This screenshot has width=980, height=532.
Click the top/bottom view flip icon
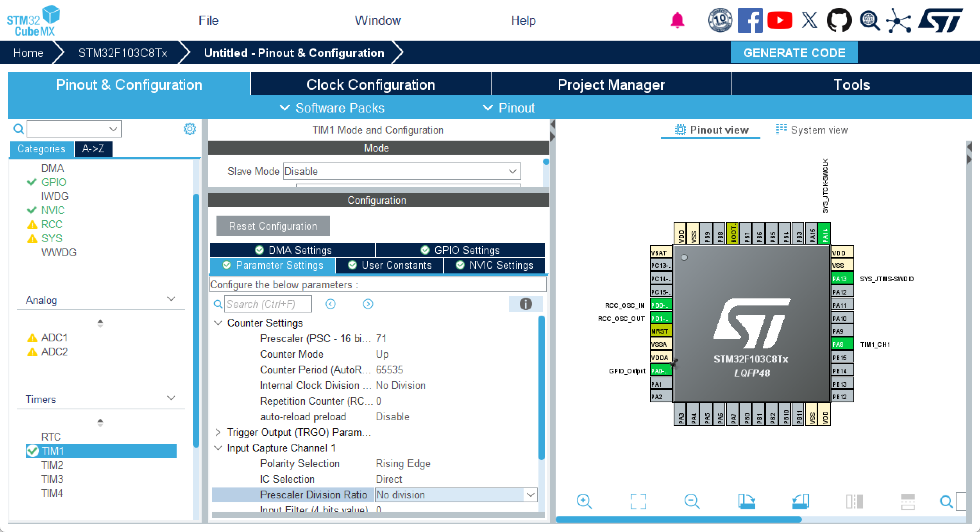(x=908, y=502)
